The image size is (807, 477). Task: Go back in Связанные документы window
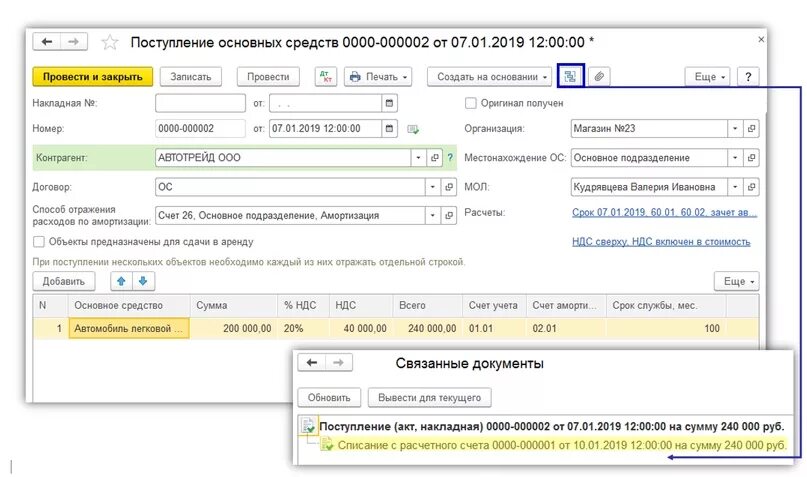coord(311,363)
